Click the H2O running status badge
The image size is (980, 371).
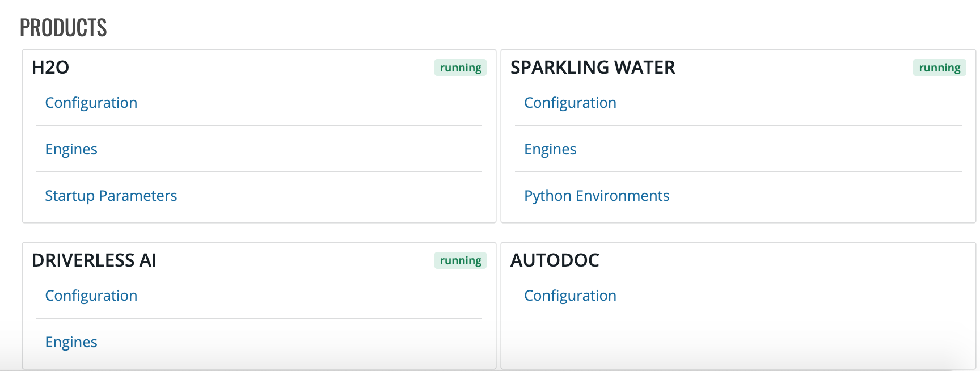pyautogui.click(x=461, y=68)
